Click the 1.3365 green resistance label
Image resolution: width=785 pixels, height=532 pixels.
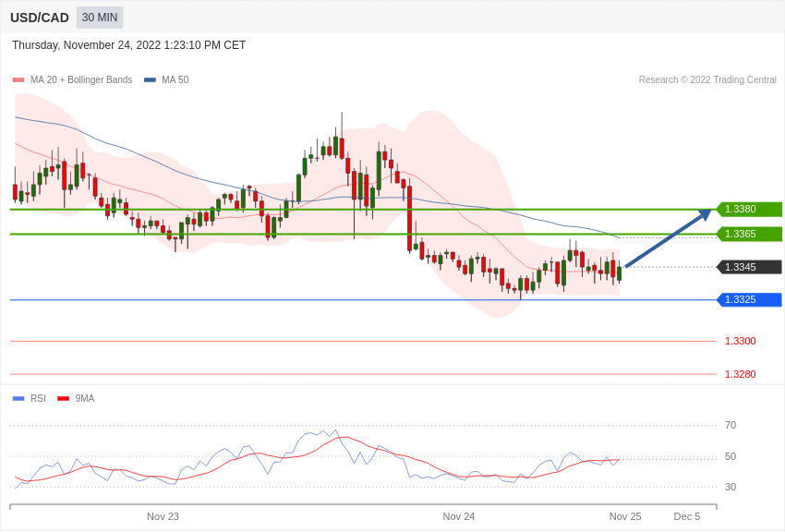point(750,234)
